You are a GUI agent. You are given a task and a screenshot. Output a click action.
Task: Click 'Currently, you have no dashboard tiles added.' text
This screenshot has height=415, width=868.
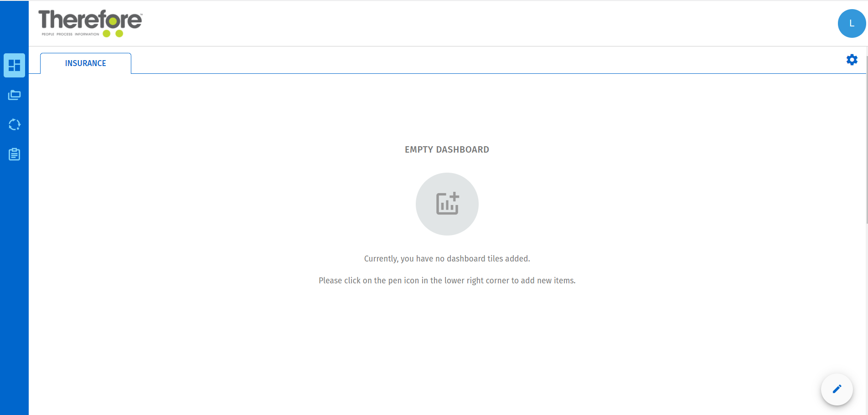(x=447, y=259)
